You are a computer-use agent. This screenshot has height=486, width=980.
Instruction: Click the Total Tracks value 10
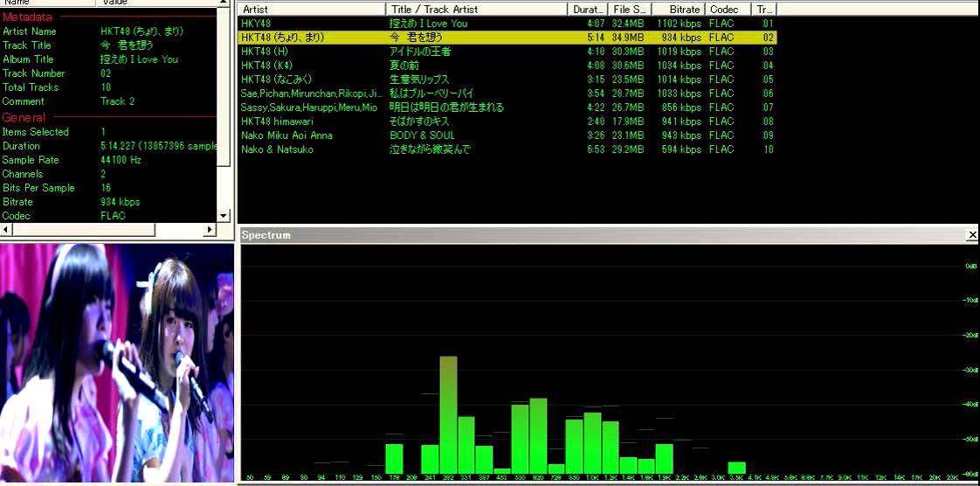pyautogui.click(x=106, y=87)
